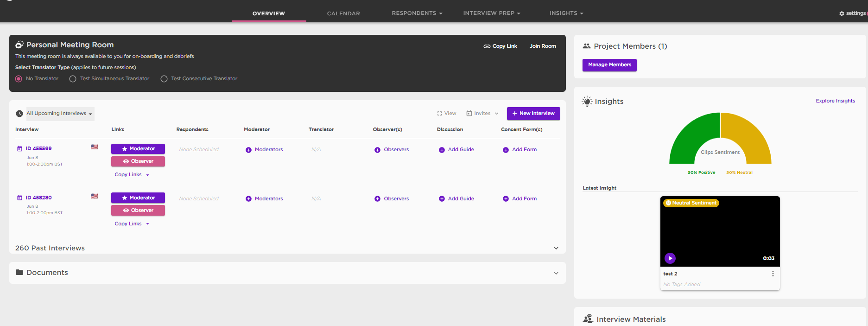The height and width of the screenshot is (326, 868).
Task: Open the Invites dropdown chevron
Action: [x=496, y=114]
